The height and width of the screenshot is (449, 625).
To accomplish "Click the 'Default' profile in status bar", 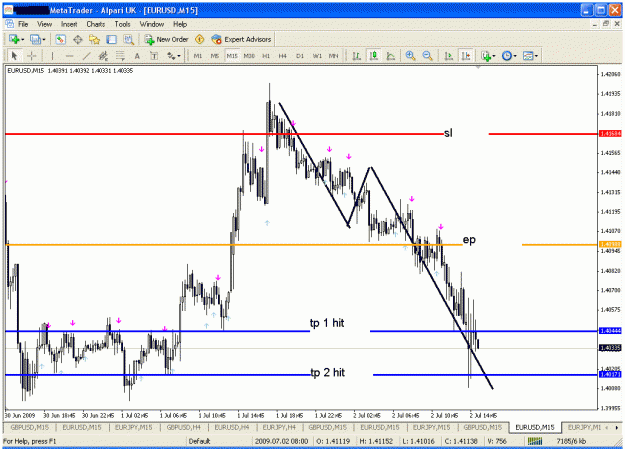I will tap(199, 441).
